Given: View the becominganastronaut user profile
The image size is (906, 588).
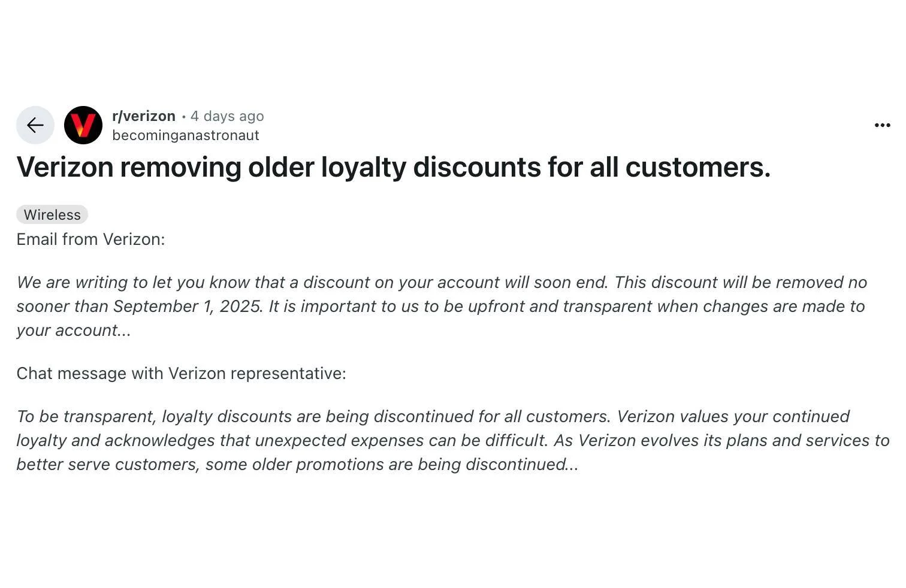Looking at the screenshot, I should [186, 135].
